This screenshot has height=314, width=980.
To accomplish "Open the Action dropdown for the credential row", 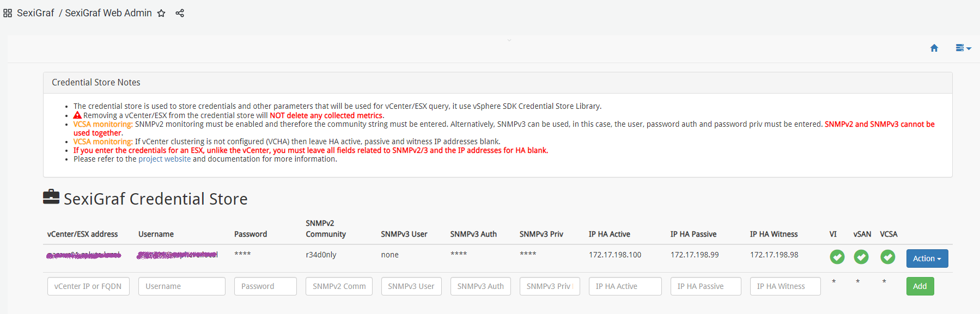I will coord(927,258).
